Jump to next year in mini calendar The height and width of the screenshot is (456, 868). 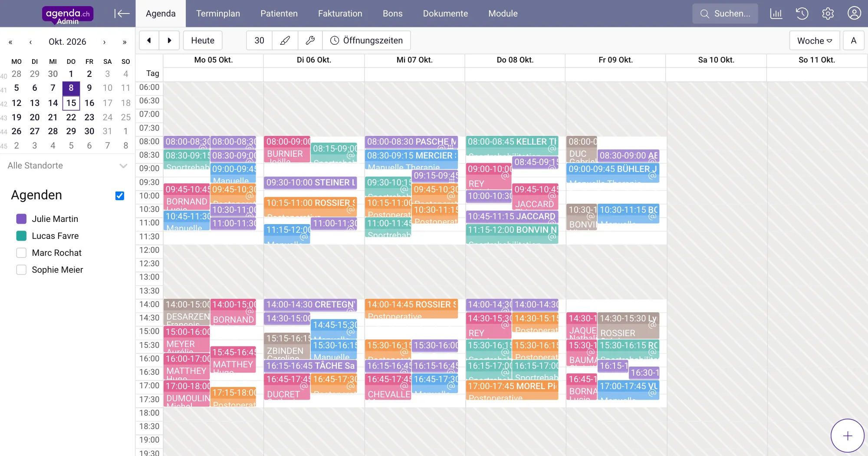click(125, 42)
